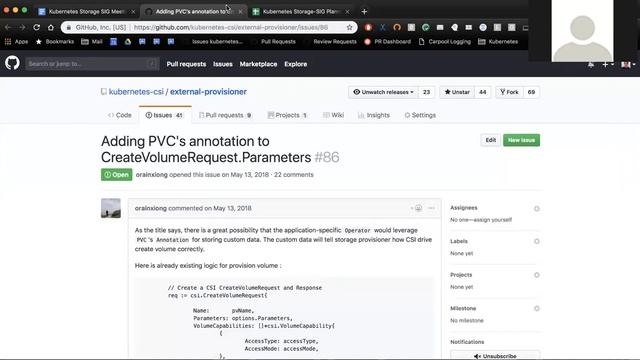This screenshot has width=640, height=360.
Task: Click the browser address bar URL
Action: point(231,27)
